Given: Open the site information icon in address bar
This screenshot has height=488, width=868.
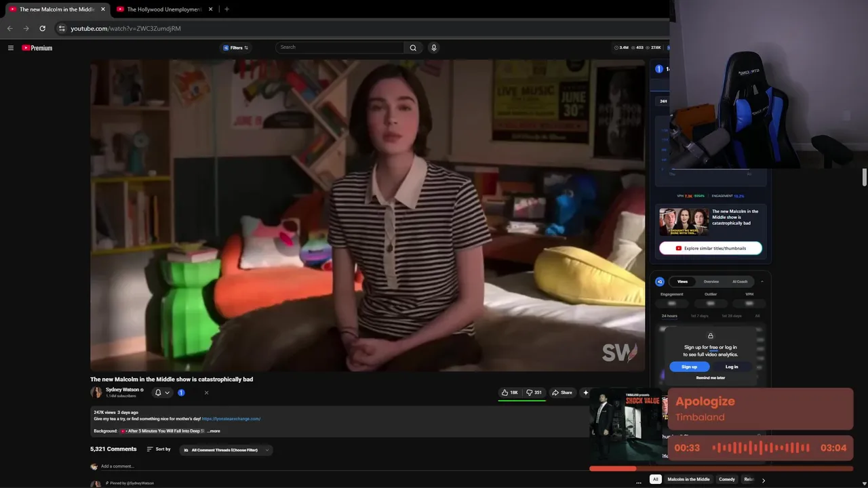Looking at the screenshot, I should 62,28.
